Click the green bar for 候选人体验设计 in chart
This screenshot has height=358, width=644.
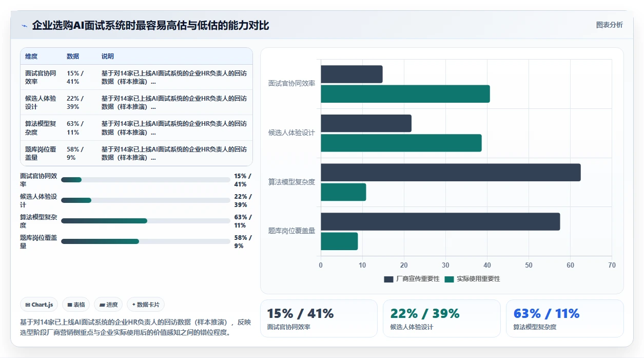point(401,143)
